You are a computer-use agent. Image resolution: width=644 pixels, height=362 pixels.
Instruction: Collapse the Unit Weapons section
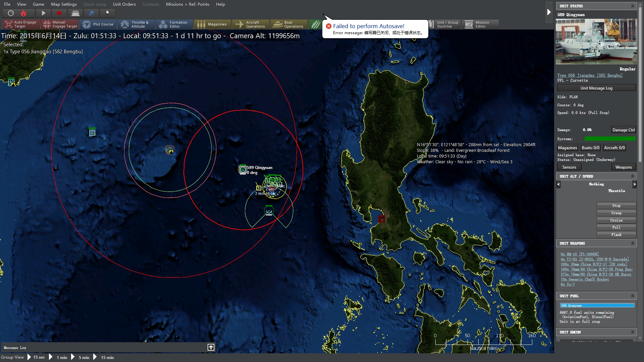tap(632, 243)
